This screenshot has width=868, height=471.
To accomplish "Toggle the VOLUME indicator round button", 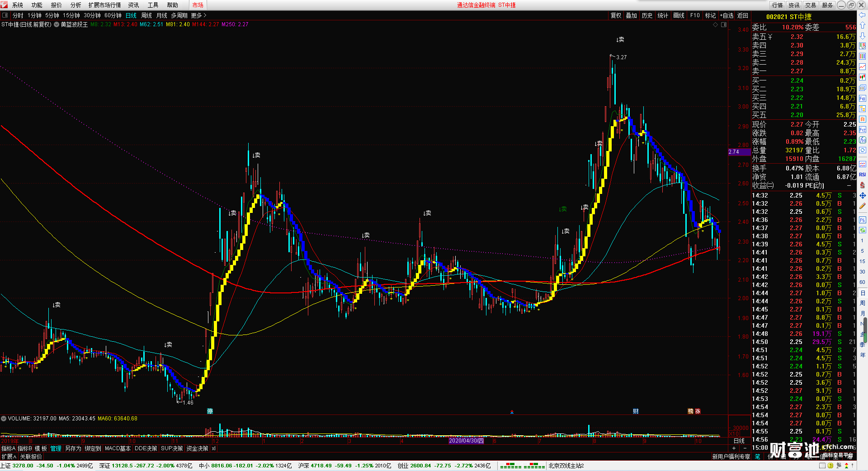I will [x=4, y=419].
